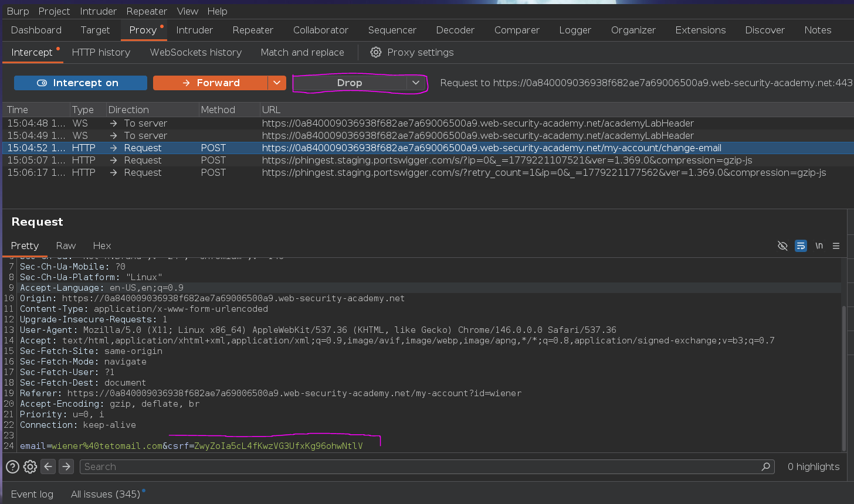
Task: Switch request view to Hex
Action: click(x=101, y=246)
